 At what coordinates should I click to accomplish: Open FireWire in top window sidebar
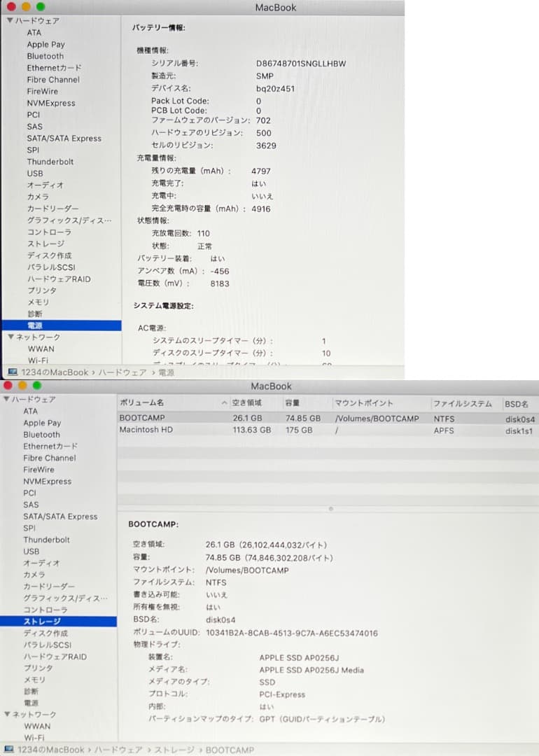coord(43,91)
